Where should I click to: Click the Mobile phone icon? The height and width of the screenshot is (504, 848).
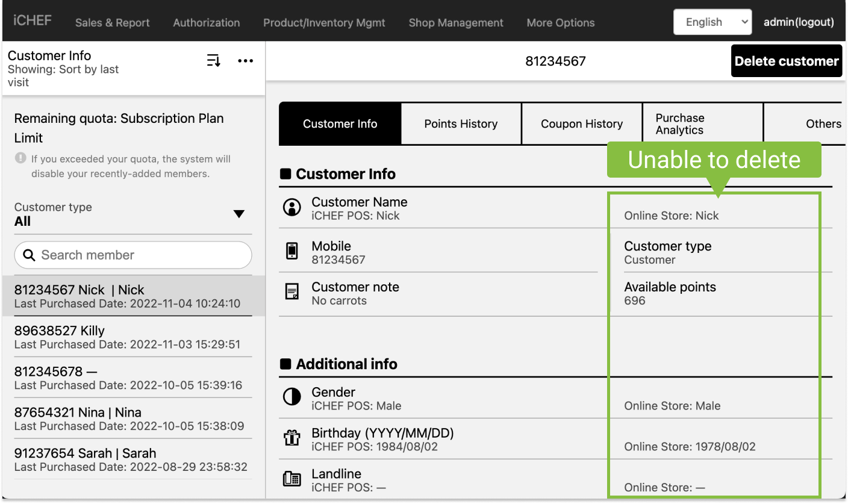292,250
